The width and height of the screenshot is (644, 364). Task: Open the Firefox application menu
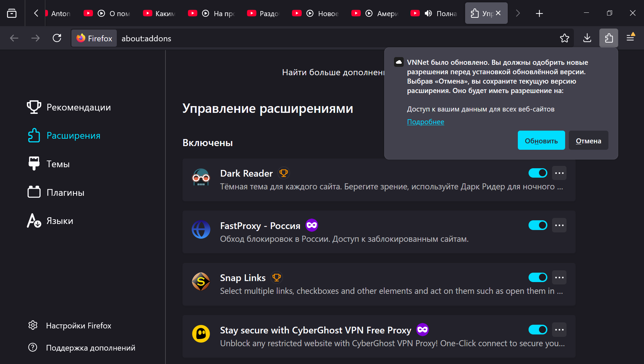(x=631, y=37)
